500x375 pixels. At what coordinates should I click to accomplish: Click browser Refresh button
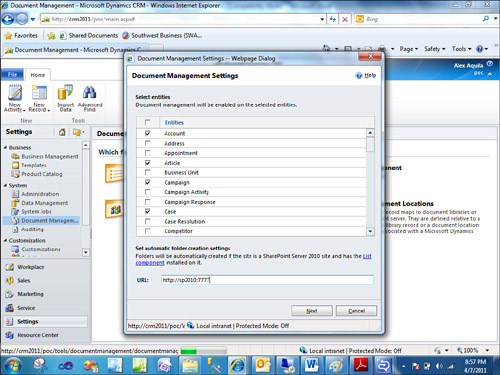332,19
